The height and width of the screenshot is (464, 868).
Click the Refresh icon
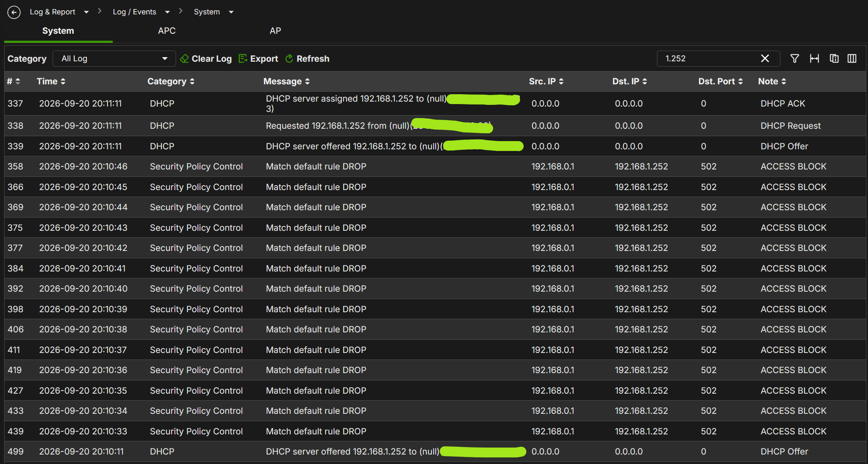tap(289, 58)
